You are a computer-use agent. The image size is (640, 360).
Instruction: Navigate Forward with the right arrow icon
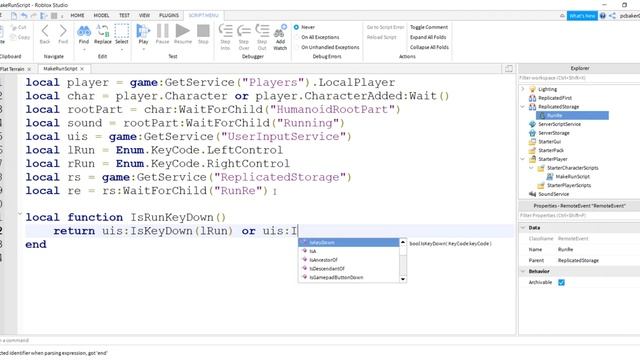click(63, 31)
